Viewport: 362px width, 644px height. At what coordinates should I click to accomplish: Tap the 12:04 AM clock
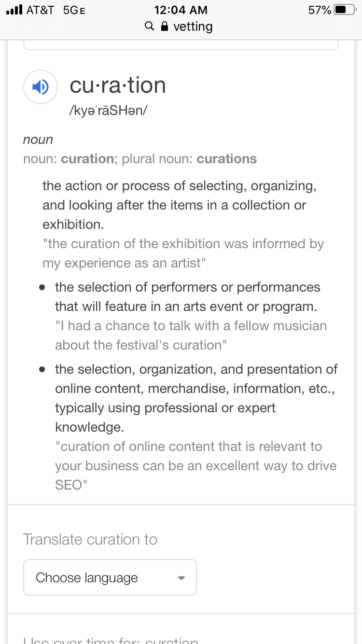pyautogui.click(x=181, y=10)
